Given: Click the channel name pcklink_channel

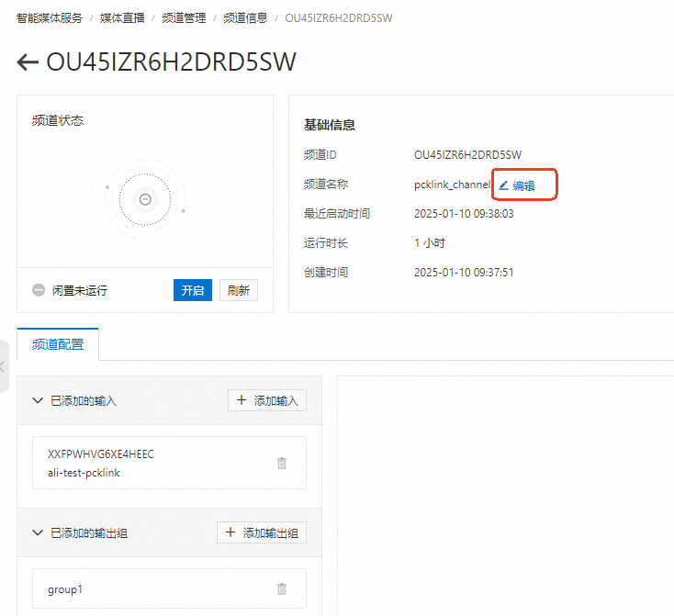Looking at the screenshot, I should [x=452, y=185].
